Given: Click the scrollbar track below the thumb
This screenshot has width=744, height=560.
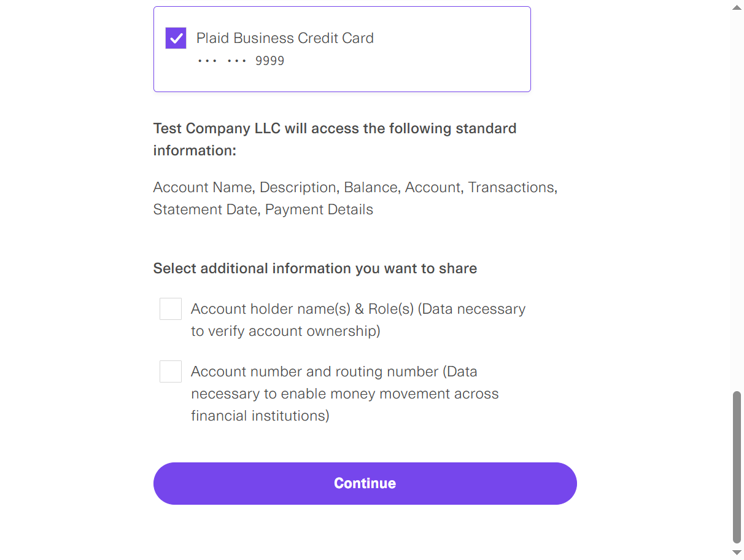Looking at the screenshot, I should coord(735,545).
